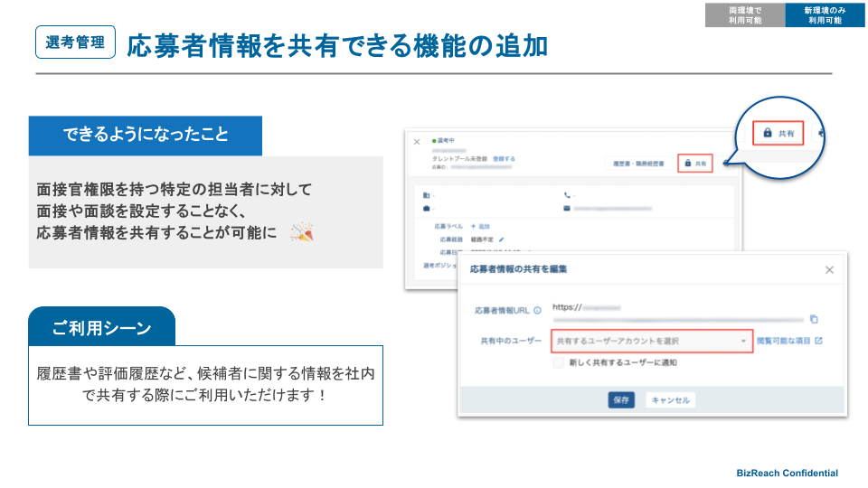
Task: Click the enlarged 共有 button in callout bubble
Action: [778, 134]
